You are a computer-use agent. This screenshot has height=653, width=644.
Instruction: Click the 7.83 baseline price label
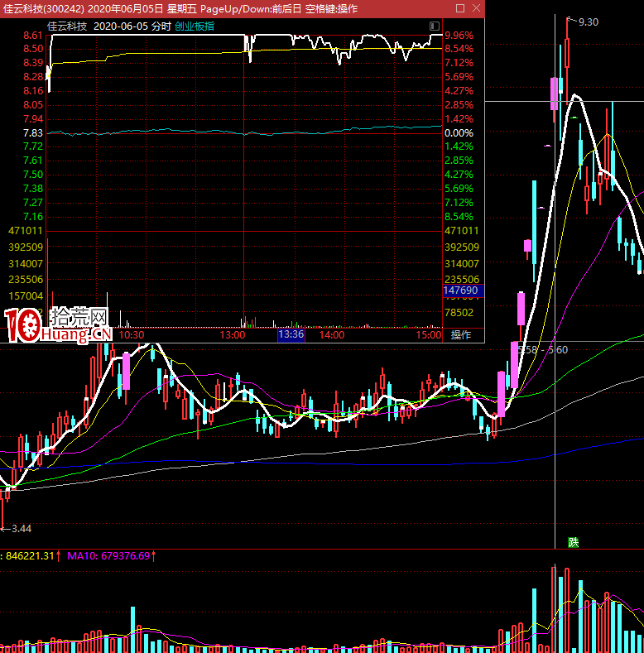[33, 133]
